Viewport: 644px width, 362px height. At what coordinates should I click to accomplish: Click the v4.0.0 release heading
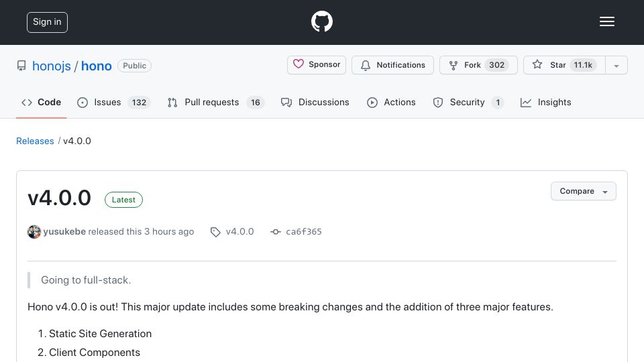tap(59, 198)
